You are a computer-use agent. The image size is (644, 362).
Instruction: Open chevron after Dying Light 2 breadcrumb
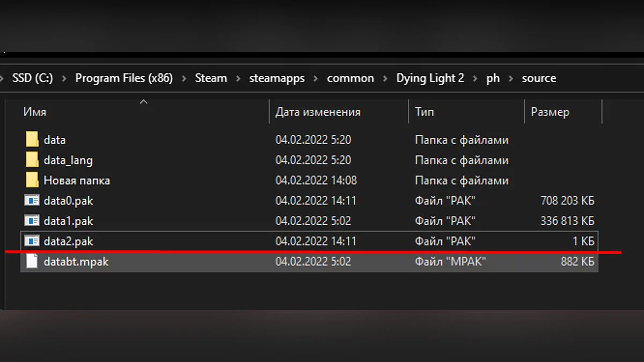coord(475,78)
